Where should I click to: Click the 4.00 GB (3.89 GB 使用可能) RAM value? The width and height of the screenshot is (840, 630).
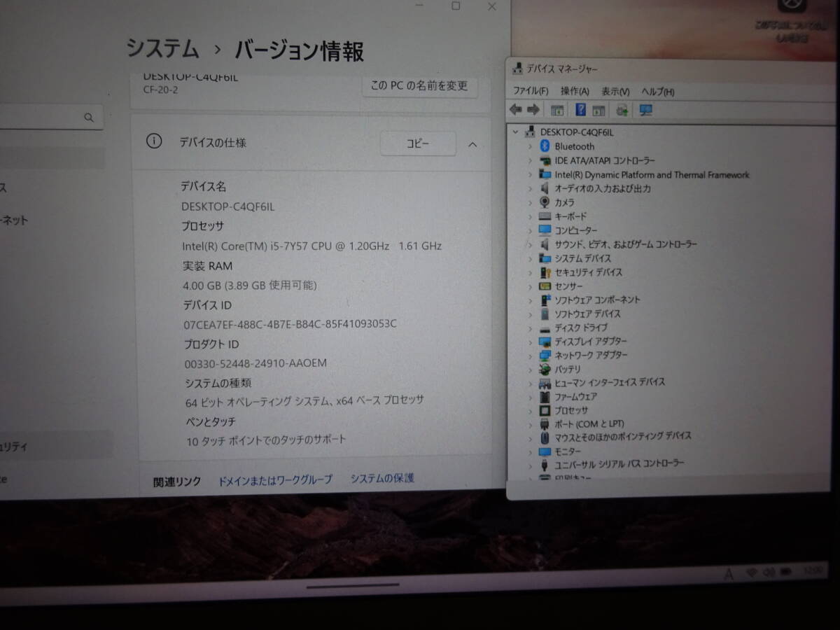point(250,285)
